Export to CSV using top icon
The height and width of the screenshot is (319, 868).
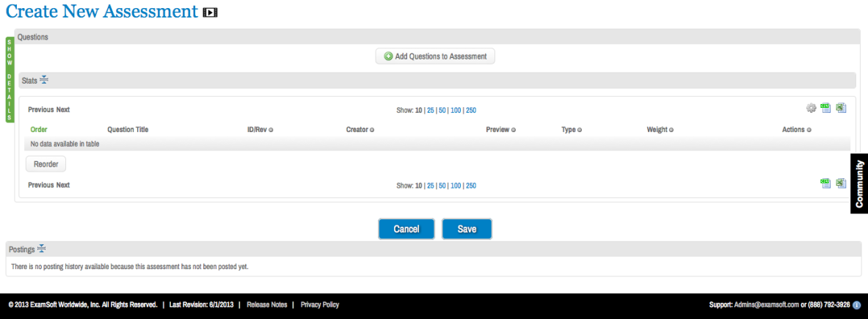click(x=825, y=109)
